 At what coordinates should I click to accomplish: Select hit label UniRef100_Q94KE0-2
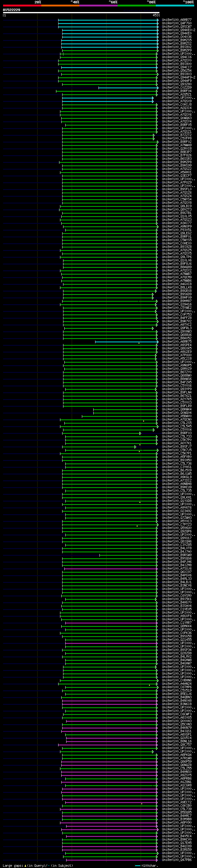179,30
